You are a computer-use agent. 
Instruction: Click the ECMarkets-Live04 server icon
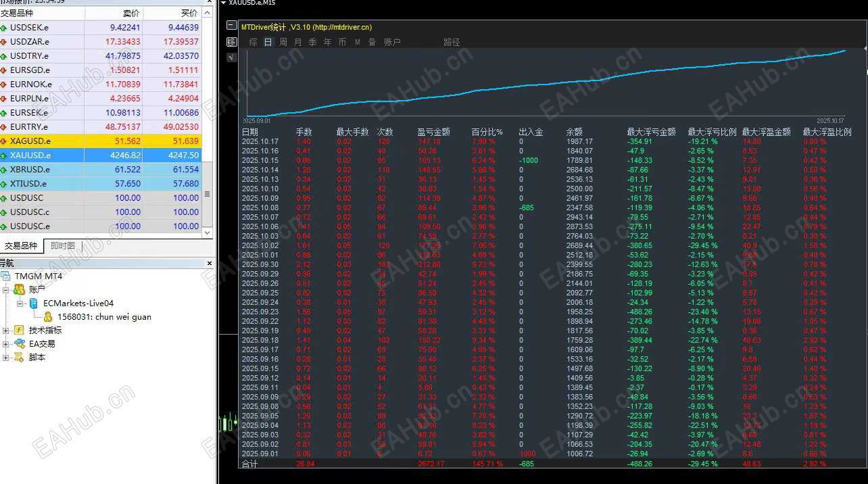(33, 304)
